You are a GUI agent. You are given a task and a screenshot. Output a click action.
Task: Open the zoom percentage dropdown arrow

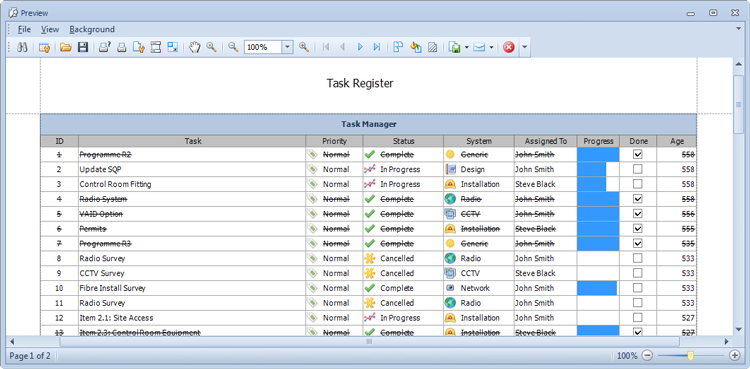pyautogui.click(x=287, y=47)
